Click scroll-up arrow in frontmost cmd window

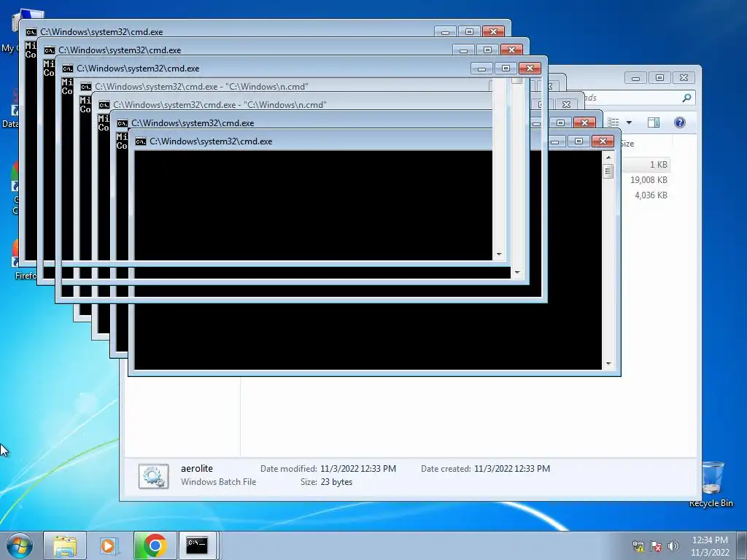point(608,157)
